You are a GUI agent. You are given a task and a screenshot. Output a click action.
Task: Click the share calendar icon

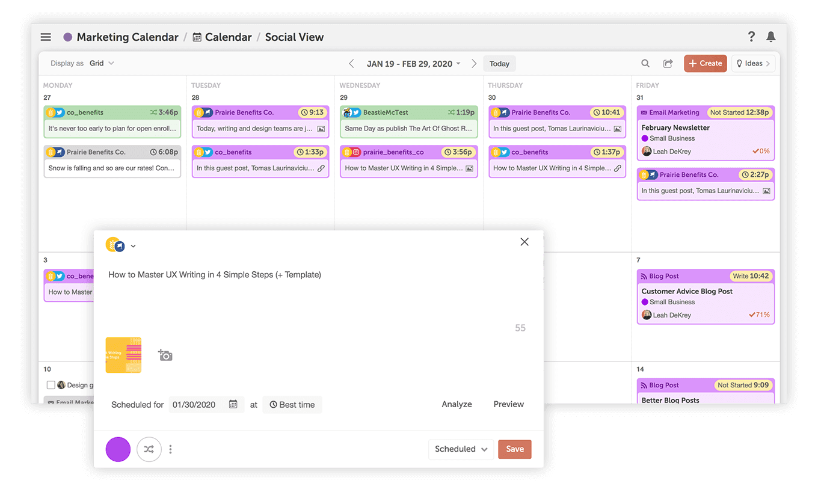[x=668, y=64]
